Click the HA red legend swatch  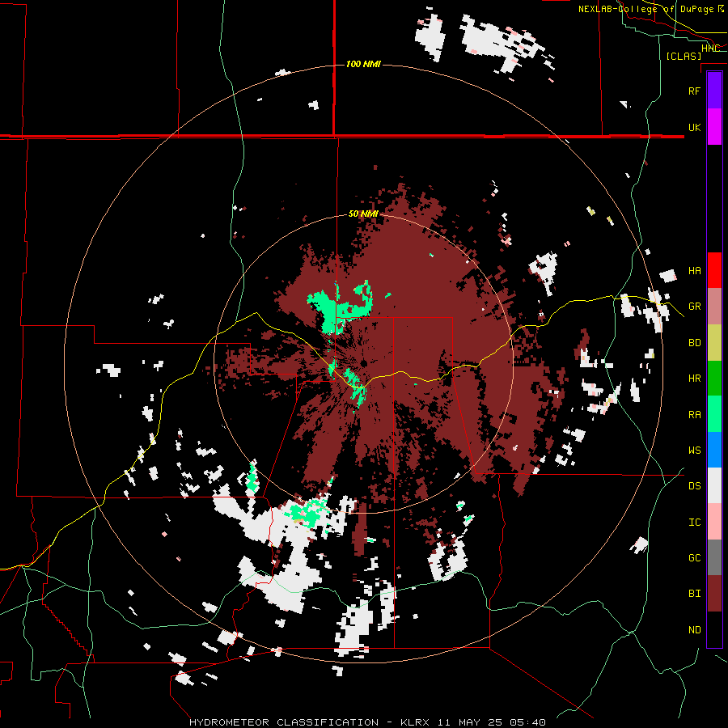714,270
